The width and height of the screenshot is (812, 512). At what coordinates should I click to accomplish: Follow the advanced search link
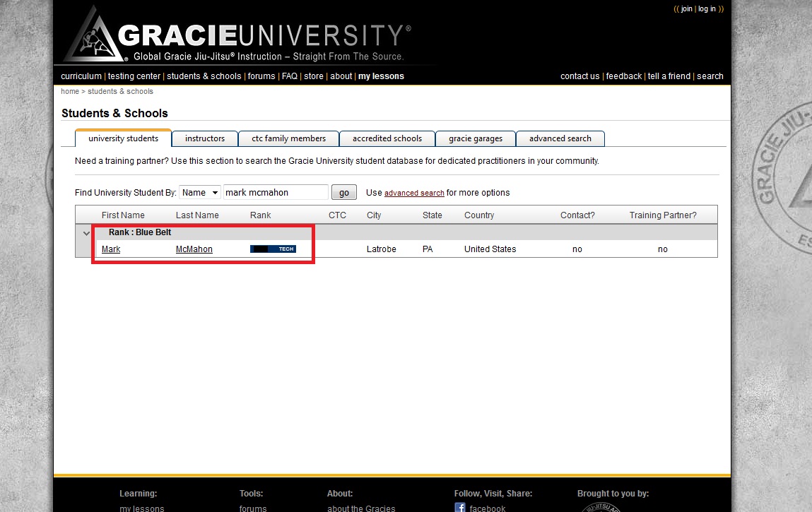(414, 193)
